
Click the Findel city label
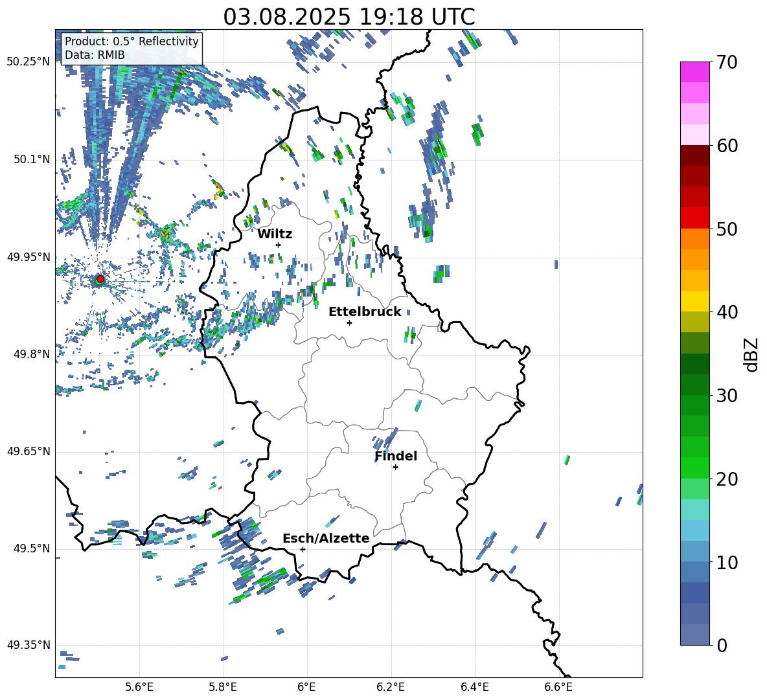click(396, 456)
